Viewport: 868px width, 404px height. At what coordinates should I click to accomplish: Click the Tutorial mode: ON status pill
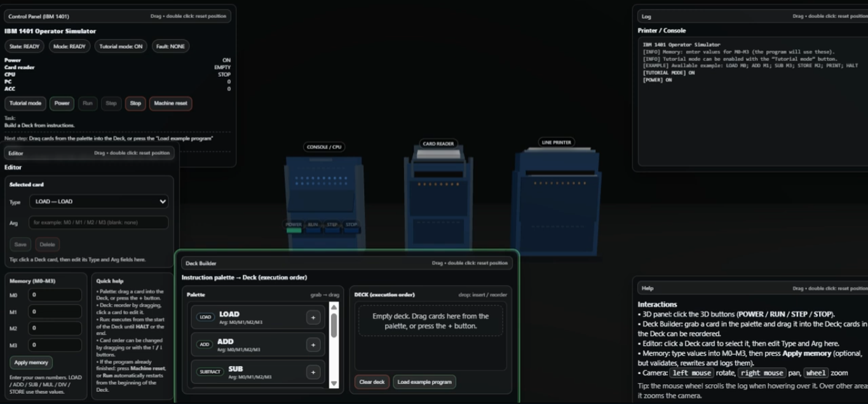pyautogui.click(x=121, y=46)
